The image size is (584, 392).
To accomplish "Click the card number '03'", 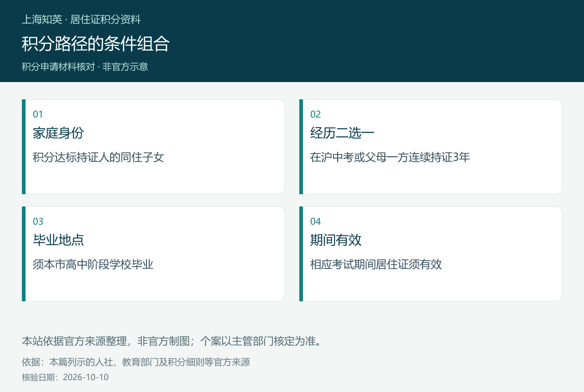I will [38, 222].
